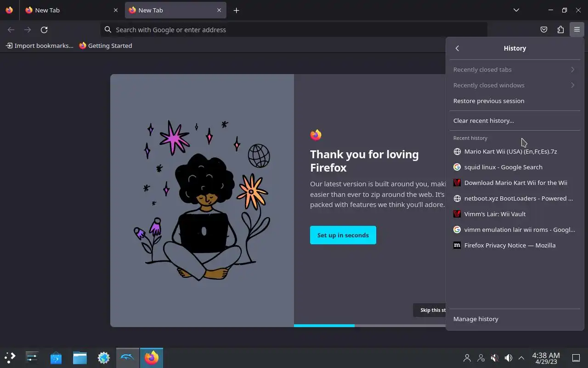588x368 pixels.
Task: Click the Firefox logo above heading
Action: [x=316, y=135]
